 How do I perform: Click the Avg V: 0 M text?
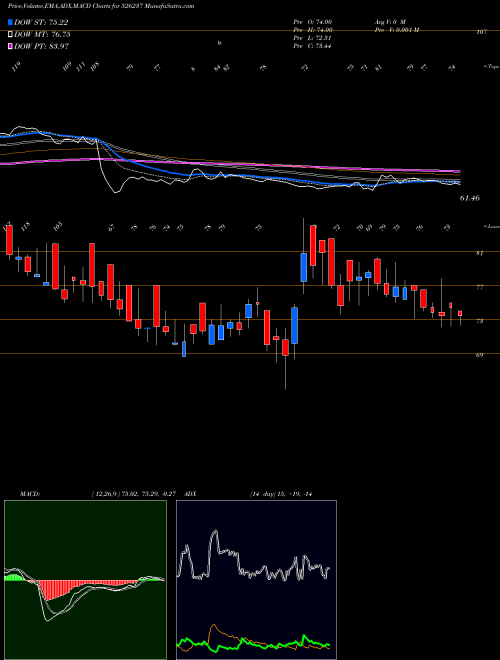pos(389,22)
